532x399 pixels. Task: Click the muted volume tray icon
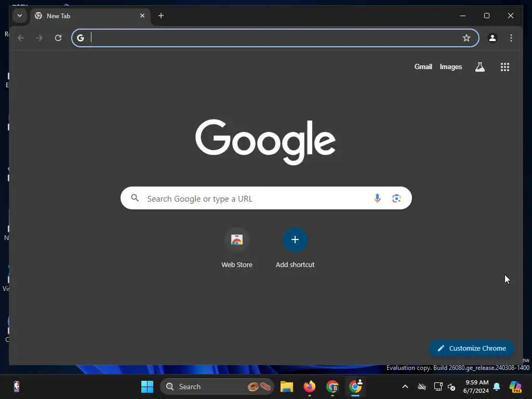(451, 387)
